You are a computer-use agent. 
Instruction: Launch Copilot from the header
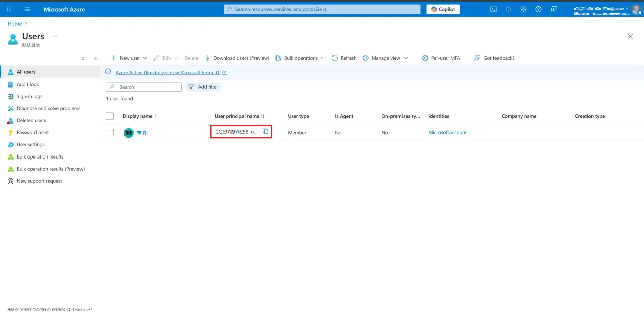click(443, 9)
